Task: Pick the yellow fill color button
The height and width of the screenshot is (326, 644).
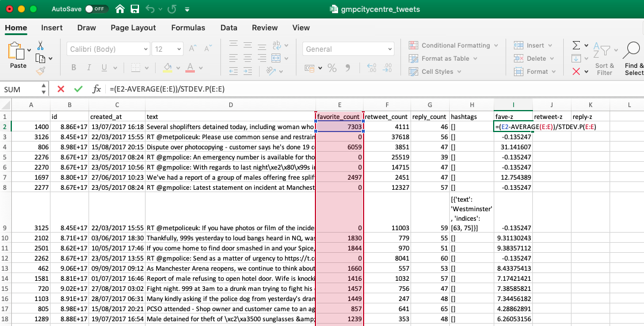Action: 168,67
